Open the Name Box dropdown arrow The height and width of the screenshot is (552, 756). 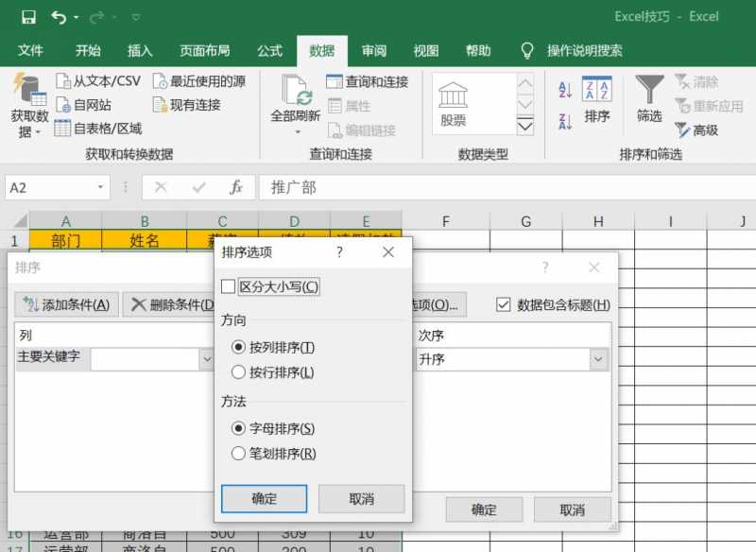point(100,187)
